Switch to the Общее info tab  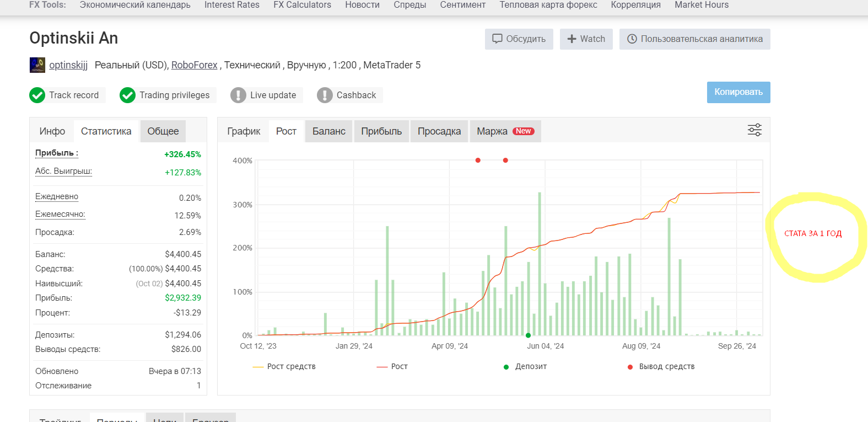pos(163,131)
